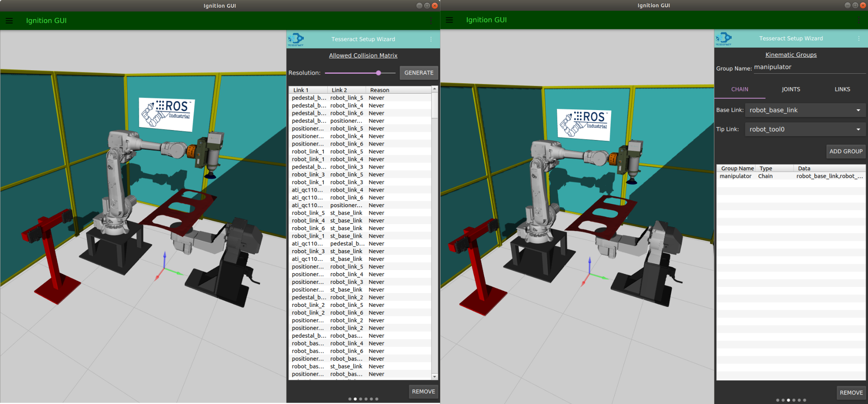Select first row pedestal_b… robot_link_5

[360, 98]
